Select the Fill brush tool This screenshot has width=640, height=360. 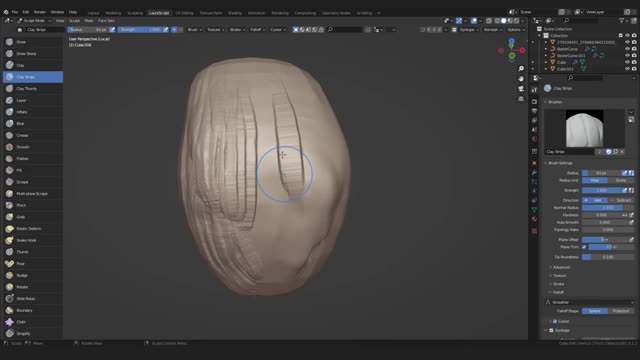(33, 170)
